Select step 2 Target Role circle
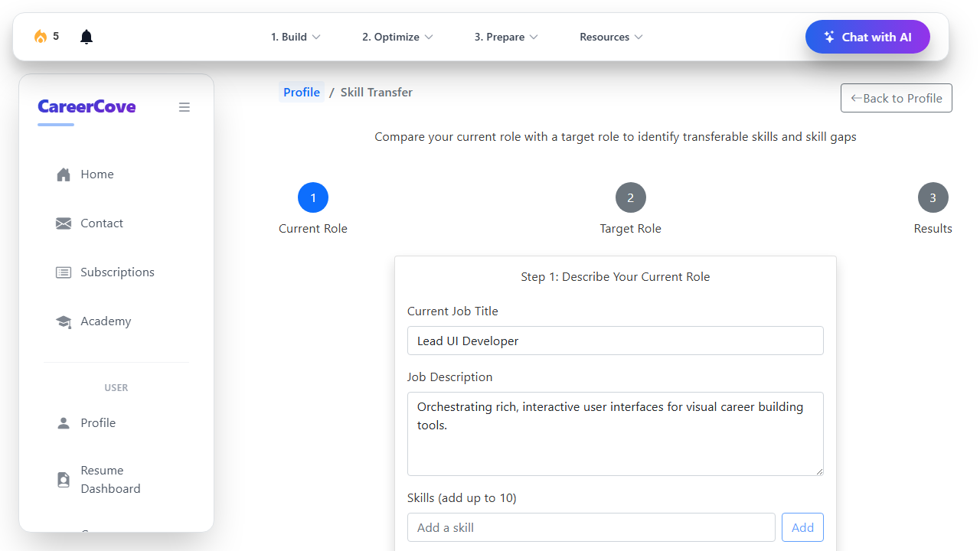Image resolution: width=980 pixels, height=551 pixels. 631,197
